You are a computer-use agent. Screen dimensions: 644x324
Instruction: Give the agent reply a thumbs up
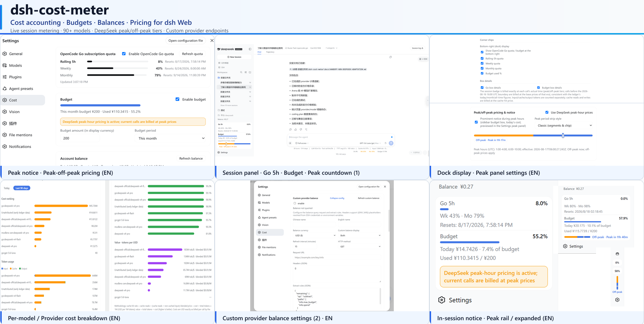click(x=295, y=130)
